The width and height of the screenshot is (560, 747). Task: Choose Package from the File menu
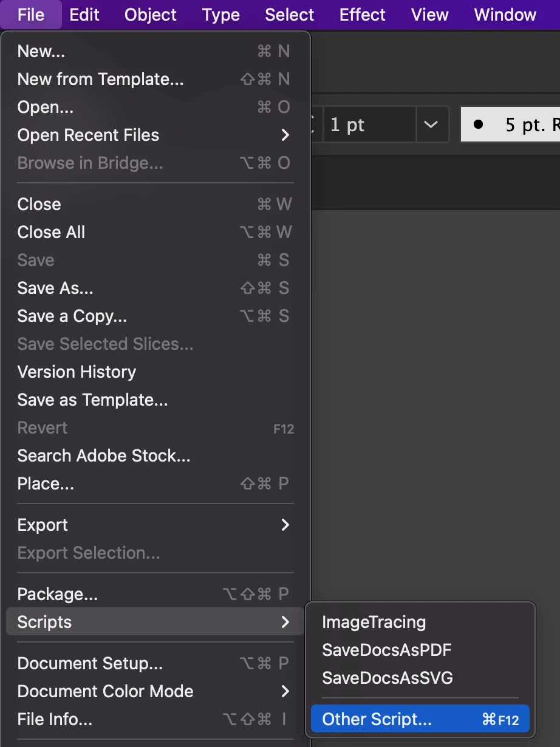[x=58, y=594]
